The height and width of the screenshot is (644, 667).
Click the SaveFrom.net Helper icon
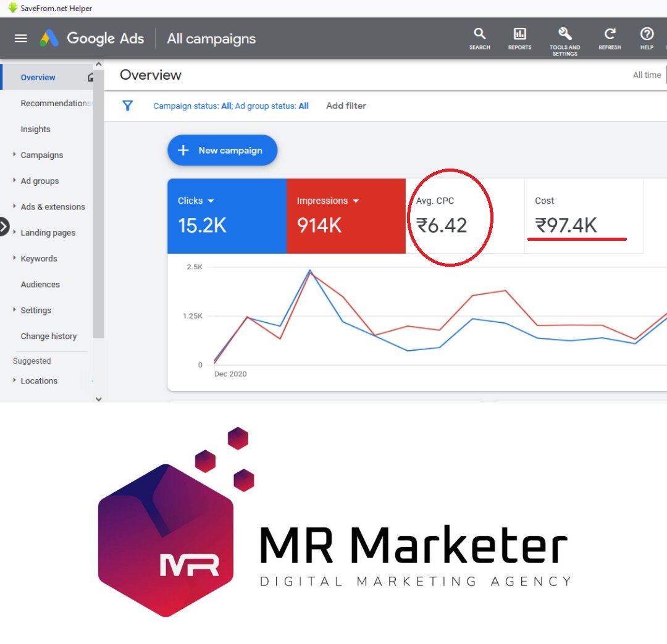click(13, 7)
